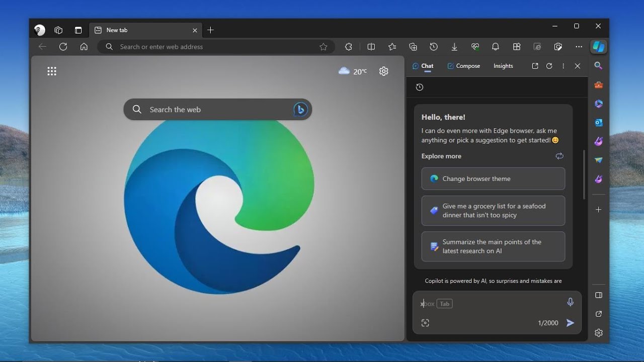Toggle split screen view icon

371,47
